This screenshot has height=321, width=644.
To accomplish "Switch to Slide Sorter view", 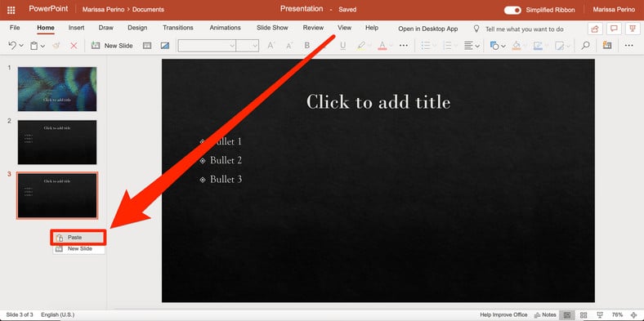I will pyautogui.click(x=584, y=314).
